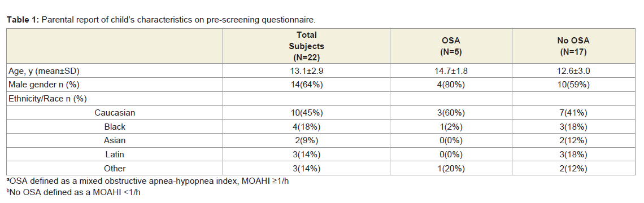Click the Age, y (mean±SD) row label
Screen dimensions: 644x203
(x=43, y=70)
